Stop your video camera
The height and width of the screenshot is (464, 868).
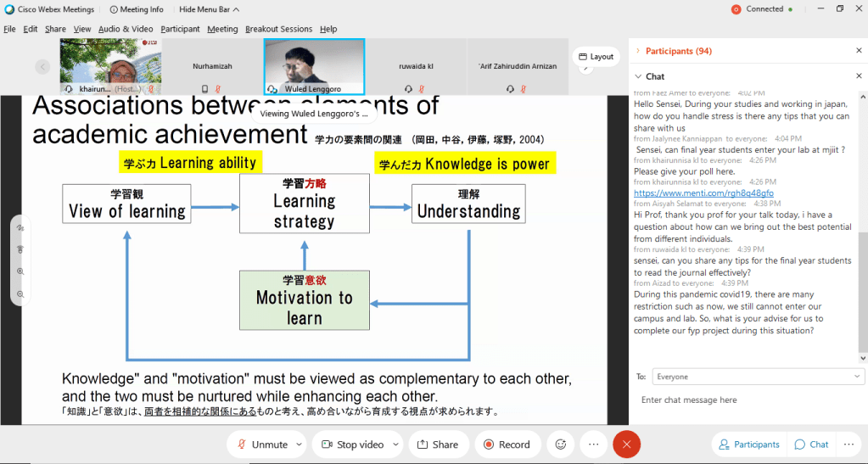pyautogui.click(x=352, y=444)
